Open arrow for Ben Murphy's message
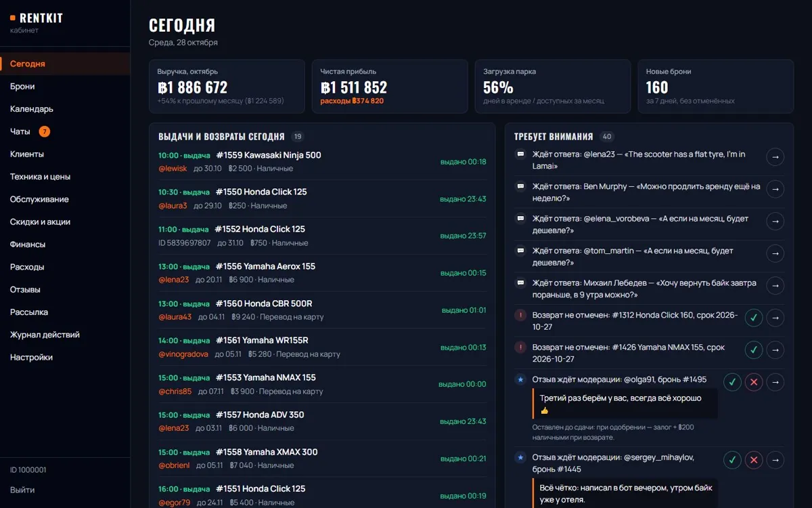The height and width of the screenshot is (508, 812). pyautogui.click(x=775, y=189)
